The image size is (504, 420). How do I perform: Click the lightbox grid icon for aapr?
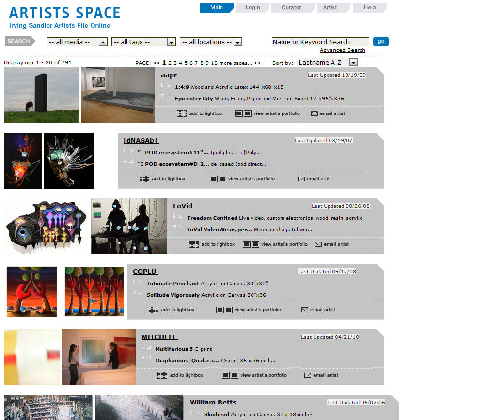click(181, 113)
